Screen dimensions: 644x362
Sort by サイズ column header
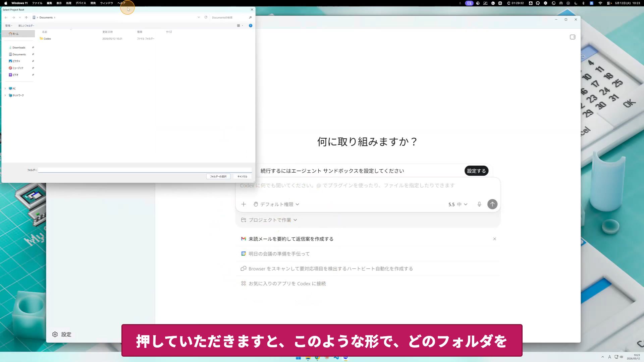[x=169, y=32]
